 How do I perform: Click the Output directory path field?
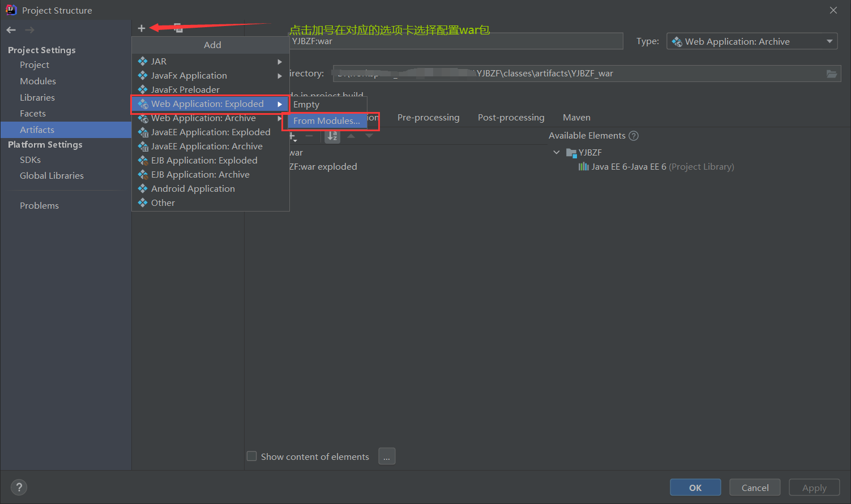tap(587, 74)
